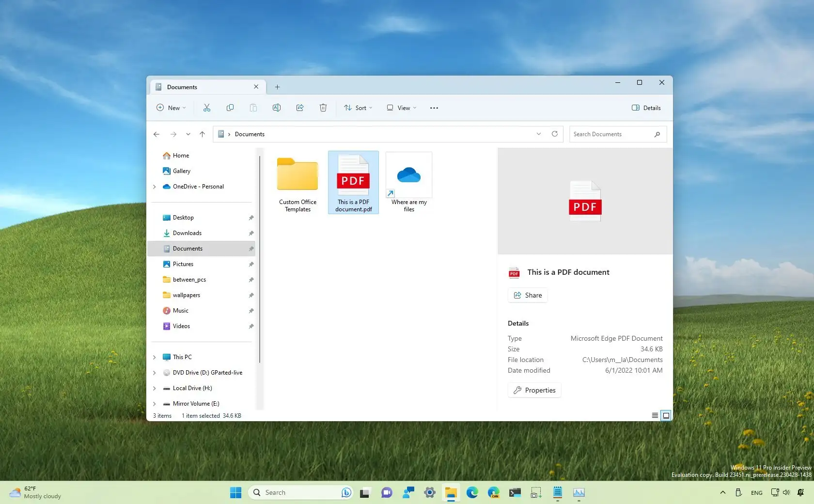
Task: Click File location path value
Action: coord(622,360)
